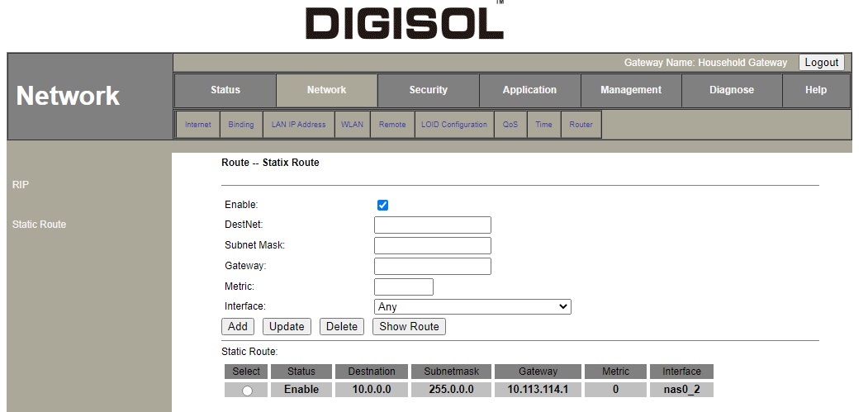Viewport: 868px width, 412px height.
Task: Log out using the Logout button
Action: point(821,63)
